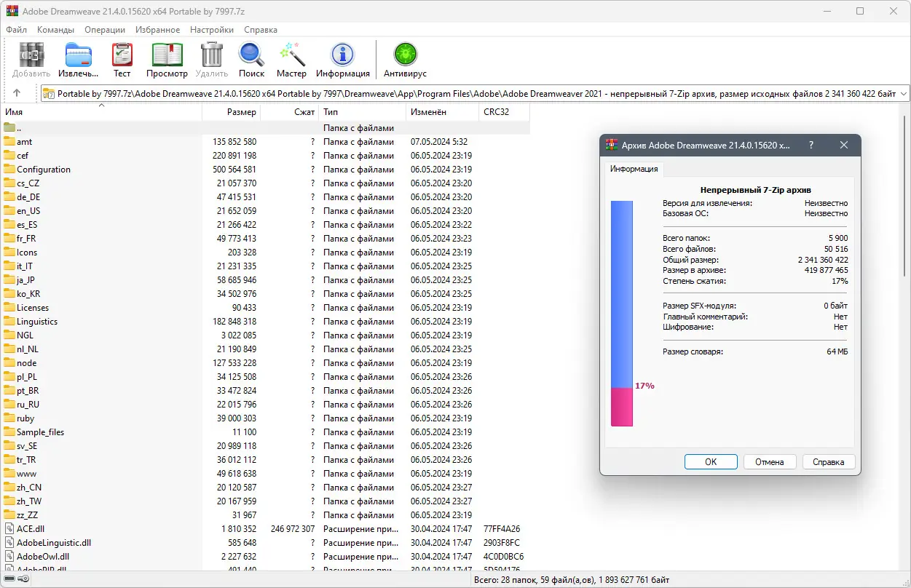Click the Поиск magnifier icon
Image resolution: width=911 pixels, height=588 pixels.
pyautogui.click(x=251, y=55)
